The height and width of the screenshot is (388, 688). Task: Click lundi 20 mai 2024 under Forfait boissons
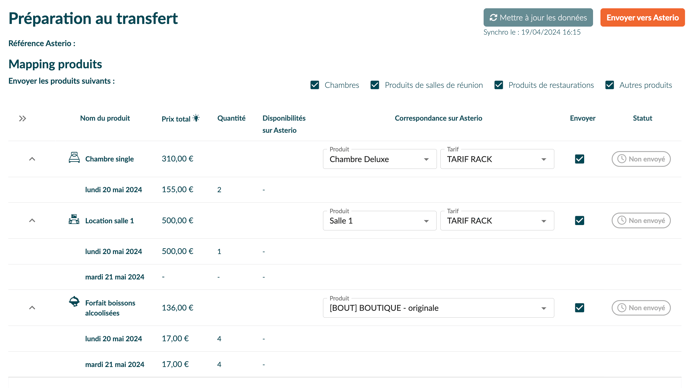pyautogui.click(x=113, y=339)
